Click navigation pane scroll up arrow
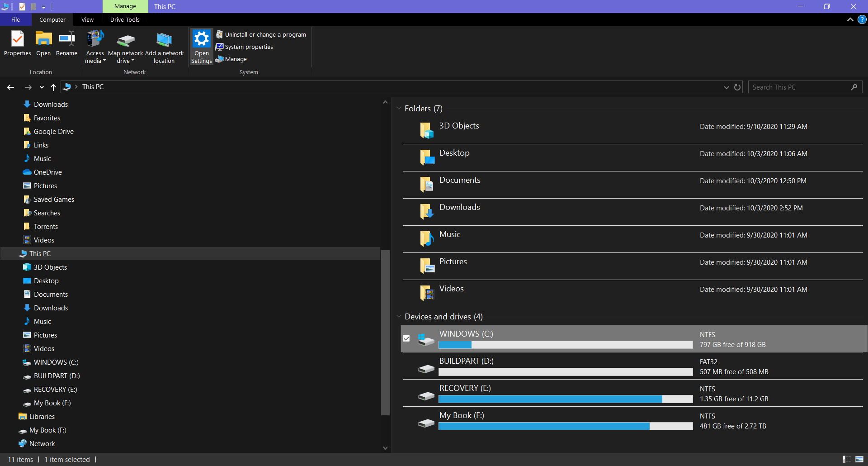868x466 pixels. coord(385,102)
